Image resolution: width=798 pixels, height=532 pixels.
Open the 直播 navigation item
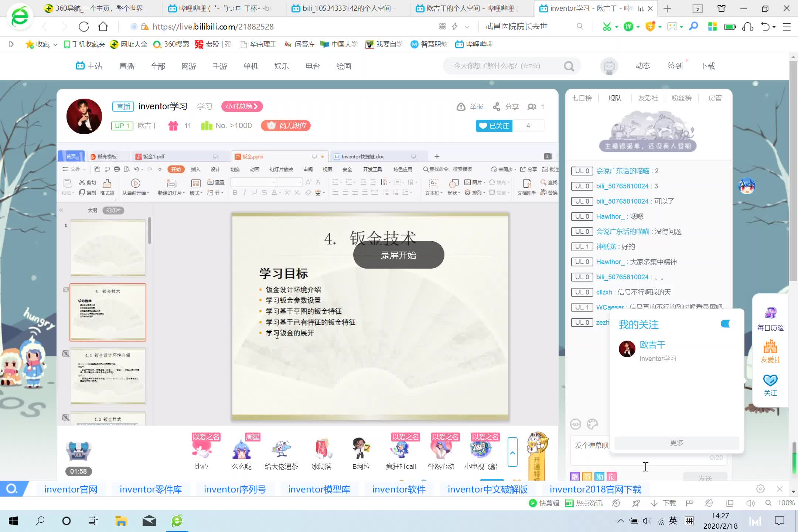[127, 66]
